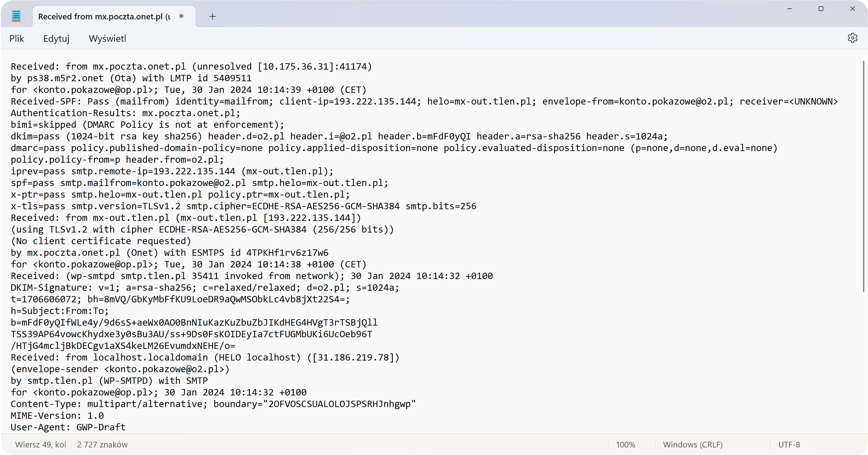868x455 pixels.
Task: Click the Wiersz 49 cursor position indicator
Action: [x=41, y=445]
